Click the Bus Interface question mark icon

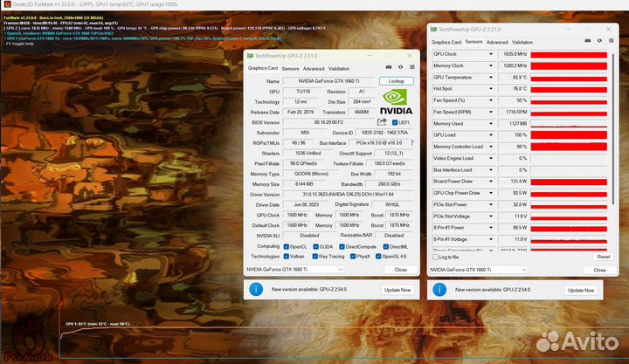click(411, 142)
